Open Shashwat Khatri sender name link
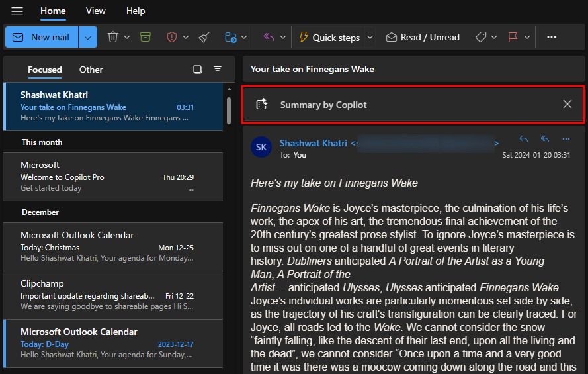 pos(314,143)
